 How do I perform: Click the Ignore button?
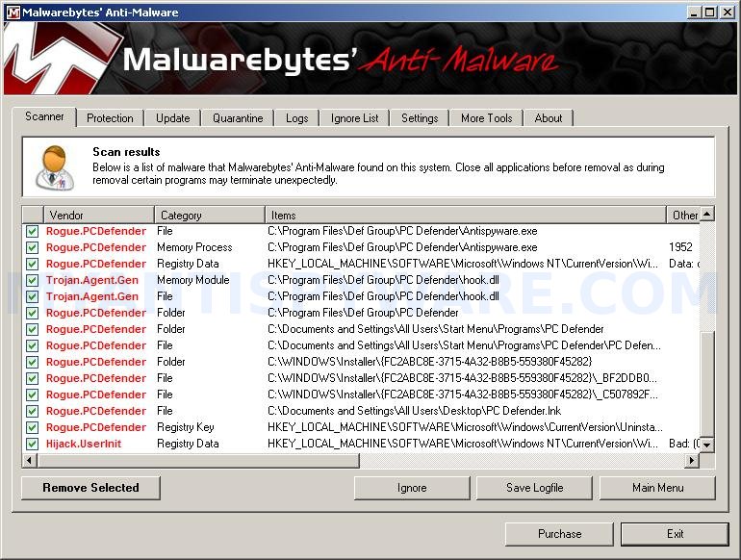pyautogui.click(x=412, y=488)
